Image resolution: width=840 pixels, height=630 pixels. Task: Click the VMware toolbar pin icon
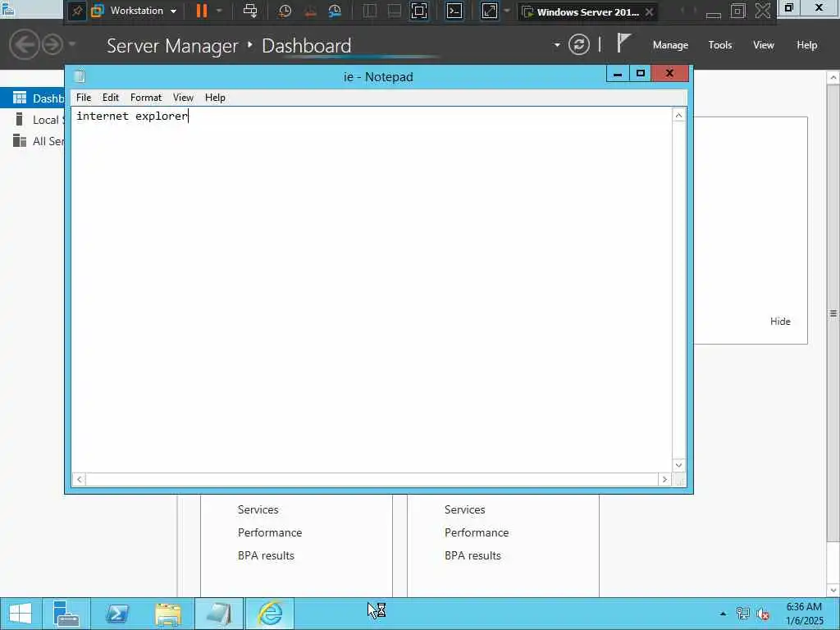click(76, 11)
